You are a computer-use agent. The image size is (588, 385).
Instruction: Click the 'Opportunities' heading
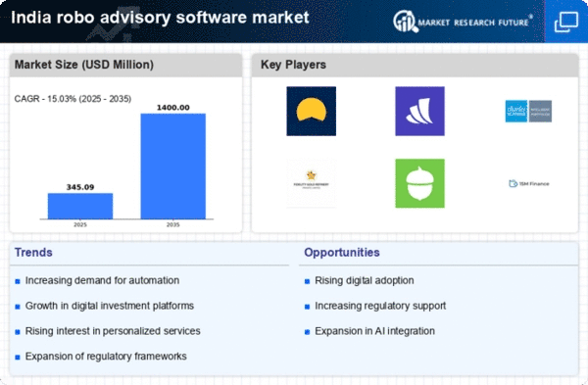click(342, 253)
